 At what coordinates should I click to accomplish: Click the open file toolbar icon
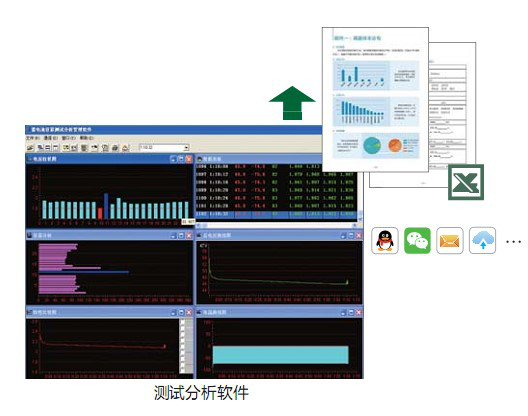[30, 148]
